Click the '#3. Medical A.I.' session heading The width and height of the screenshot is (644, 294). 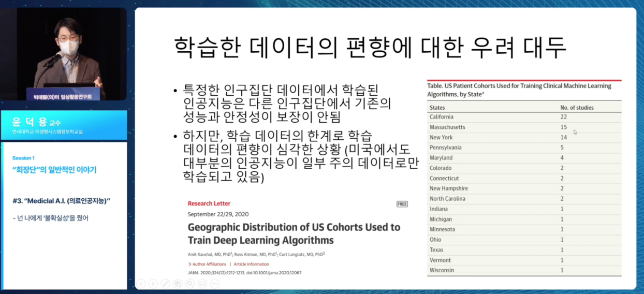click(62, 200)
